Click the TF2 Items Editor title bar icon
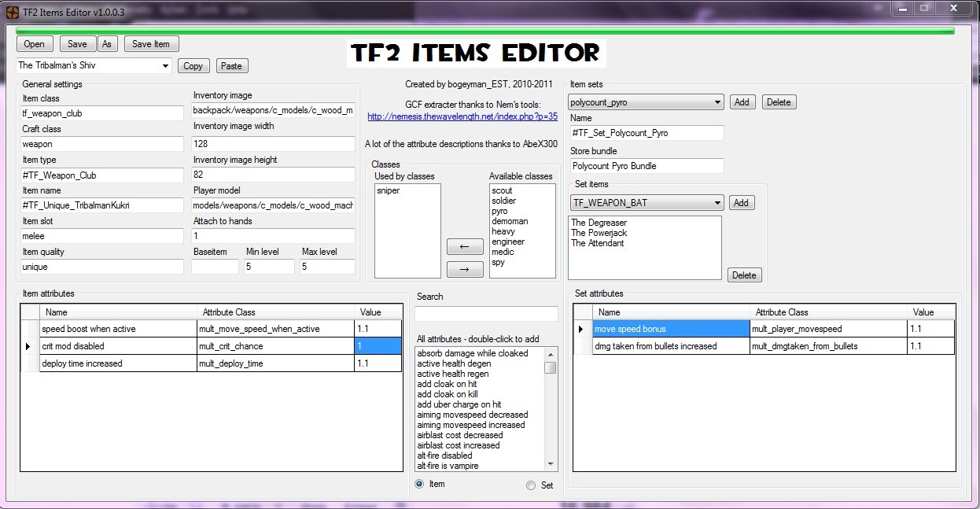 click(x=12, y=12)
